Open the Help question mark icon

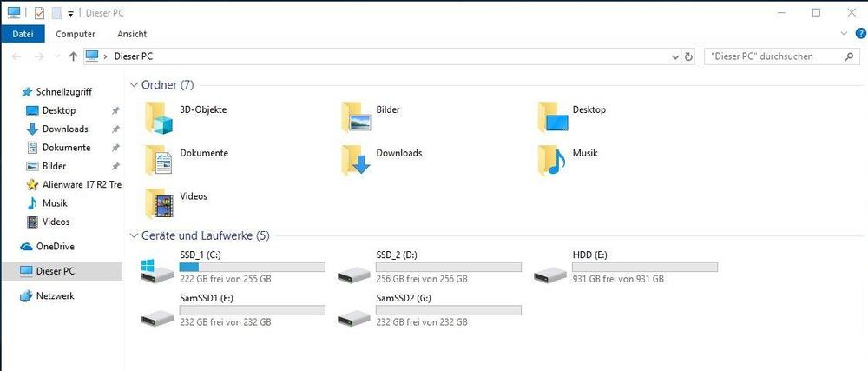click(860, 33)
